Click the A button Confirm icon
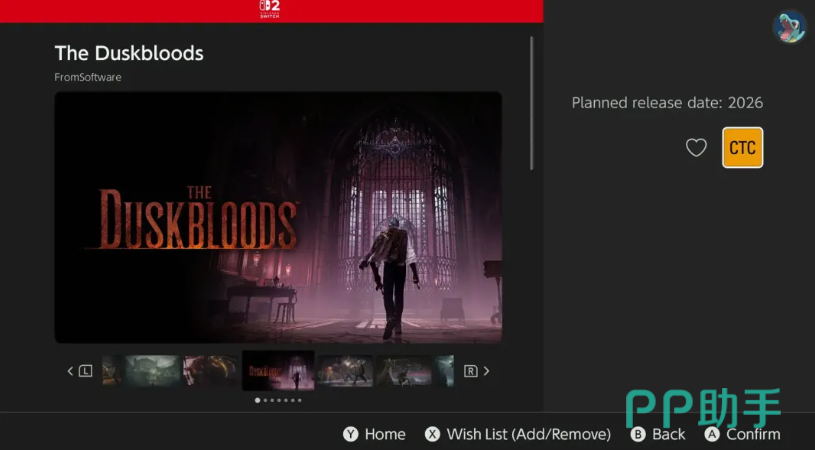 712,434
